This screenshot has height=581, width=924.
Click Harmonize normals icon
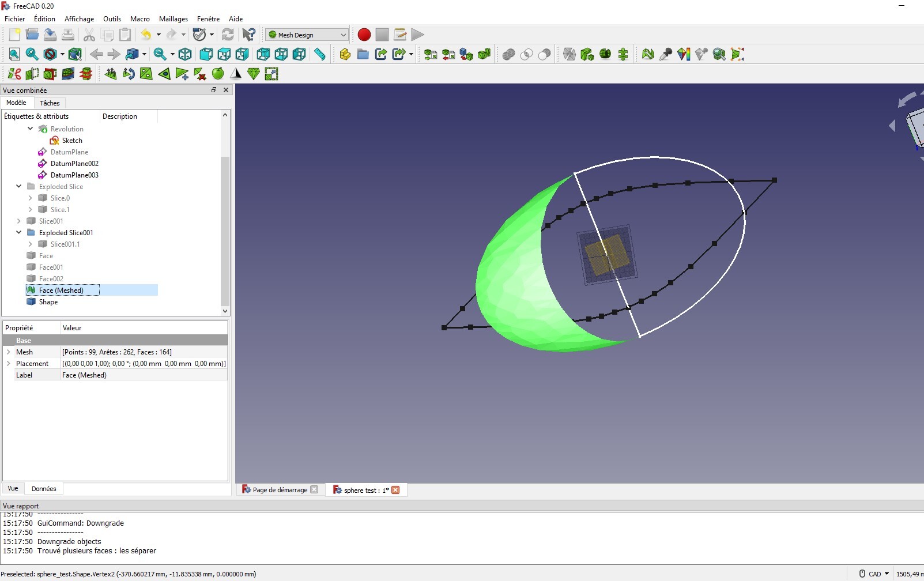(111, 74)
